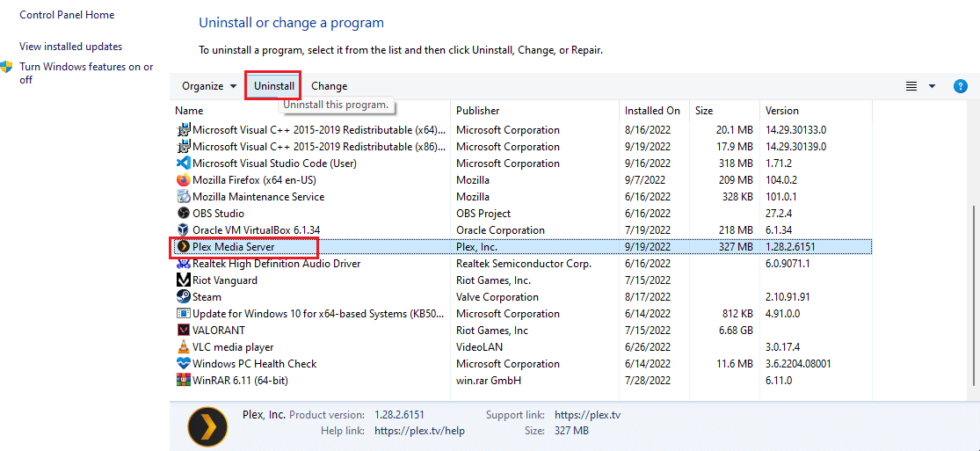Click the Mozilla Maintenance Service icon
This screenshot has height=451, width=980.
click(x=183, y=196)
